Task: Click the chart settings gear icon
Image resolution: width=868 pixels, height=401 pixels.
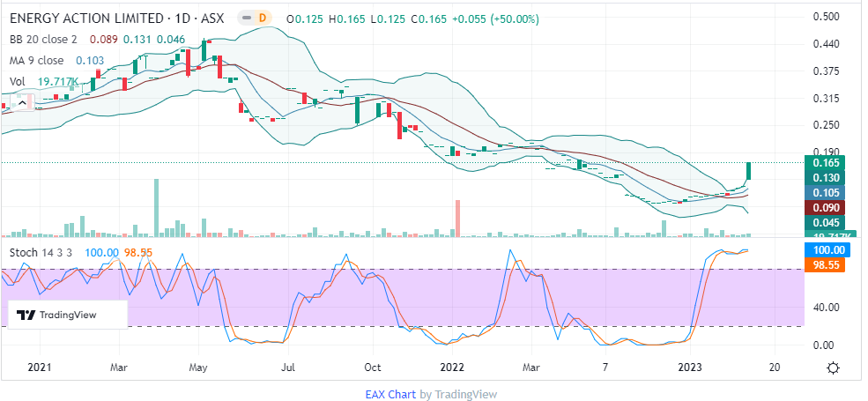Action: click(x=834, y=368)
